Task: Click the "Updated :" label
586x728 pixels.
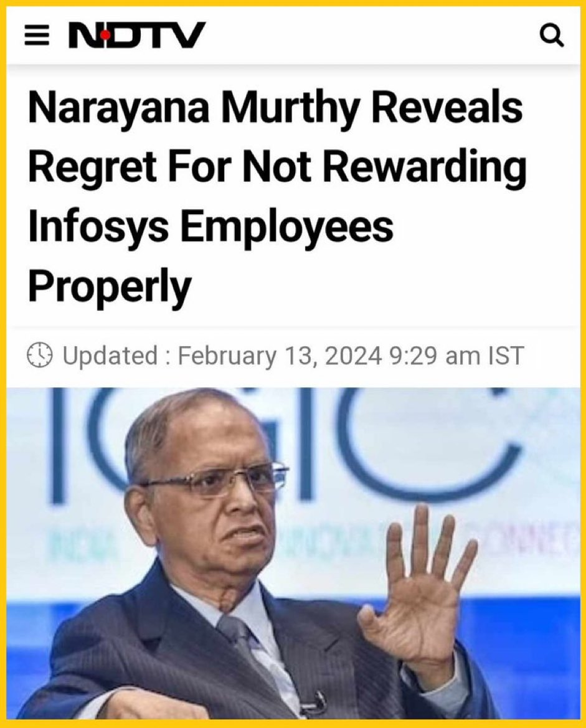Action: click(x=116, y=356)
